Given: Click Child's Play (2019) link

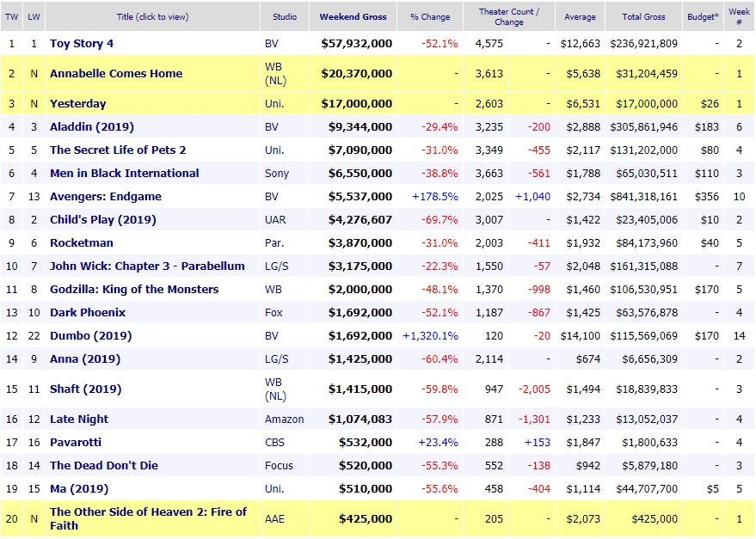Looking at the screenshot, I should (102, 219).
